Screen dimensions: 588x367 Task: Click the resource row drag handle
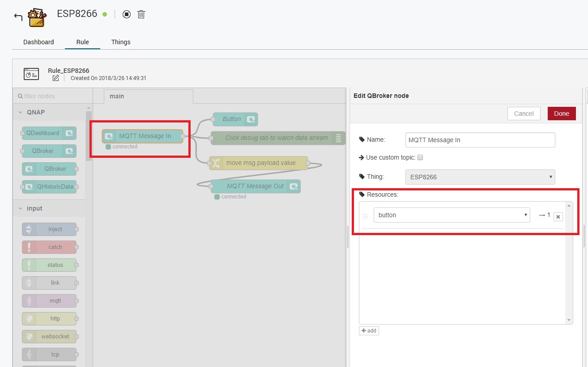pyautogui.click(x=365, y=216)
